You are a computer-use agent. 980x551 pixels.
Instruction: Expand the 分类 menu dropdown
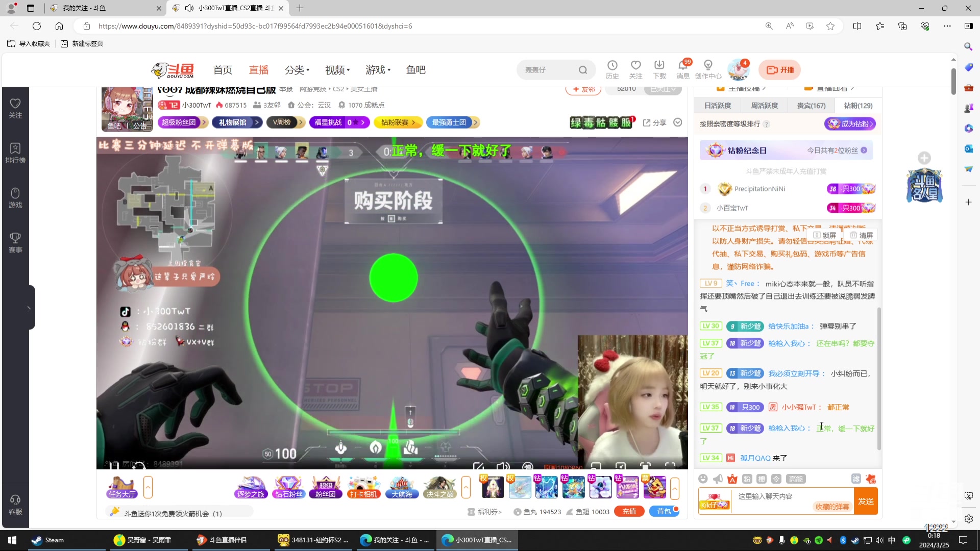[x=297, y=70]
